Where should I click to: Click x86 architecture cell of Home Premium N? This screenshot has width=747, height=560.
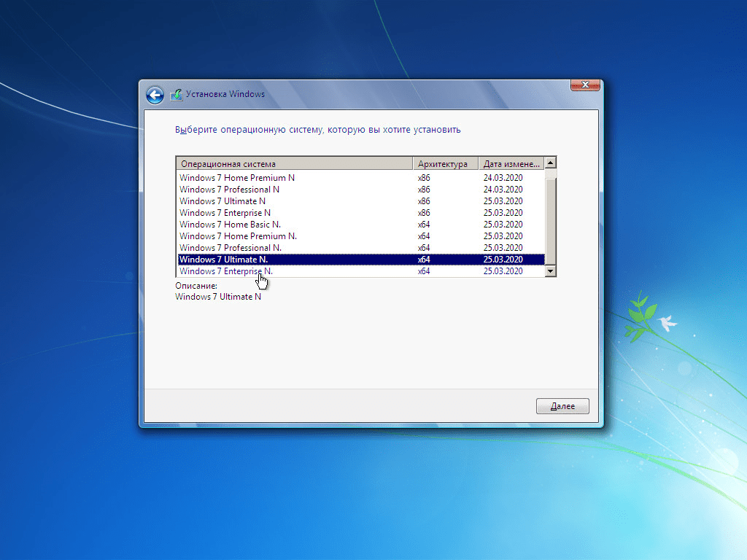pyautogui.click(x=424, y=178)
